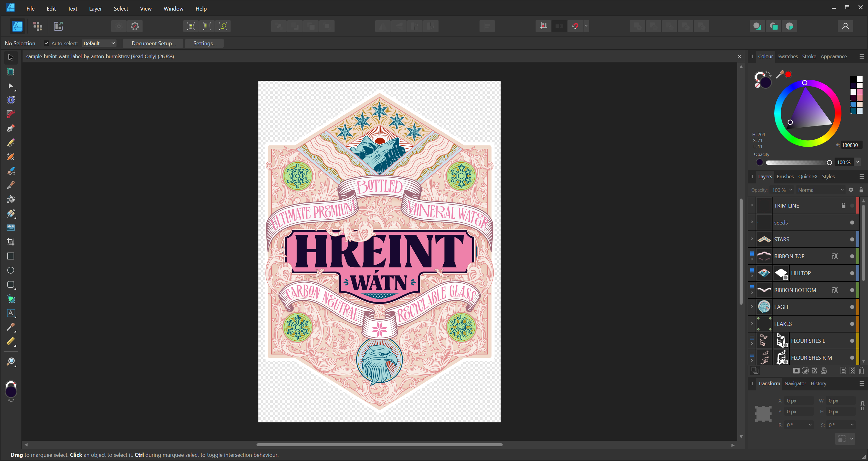868x461 pixels.
Task: Switch to the Swatches tab
Action: (787, 56)
